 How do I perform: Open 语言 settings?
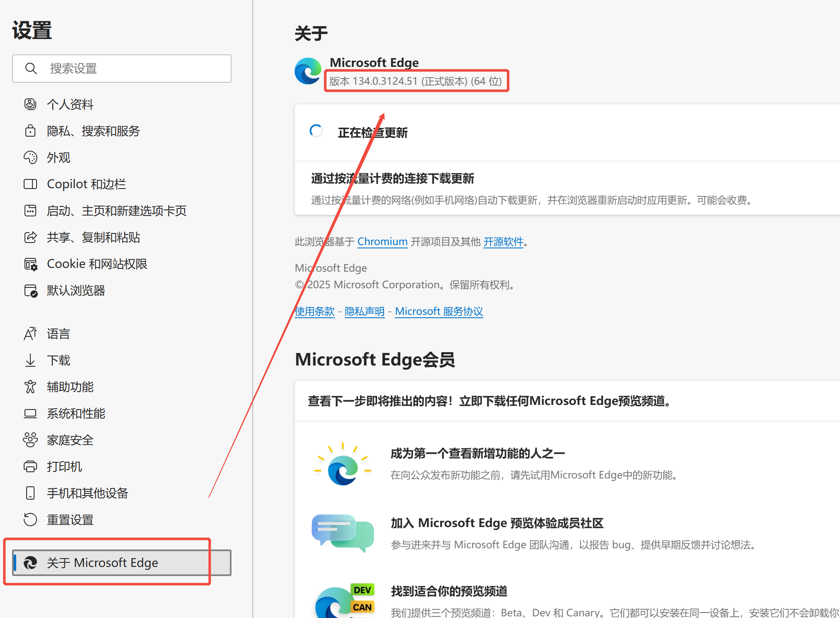(59, 334)
